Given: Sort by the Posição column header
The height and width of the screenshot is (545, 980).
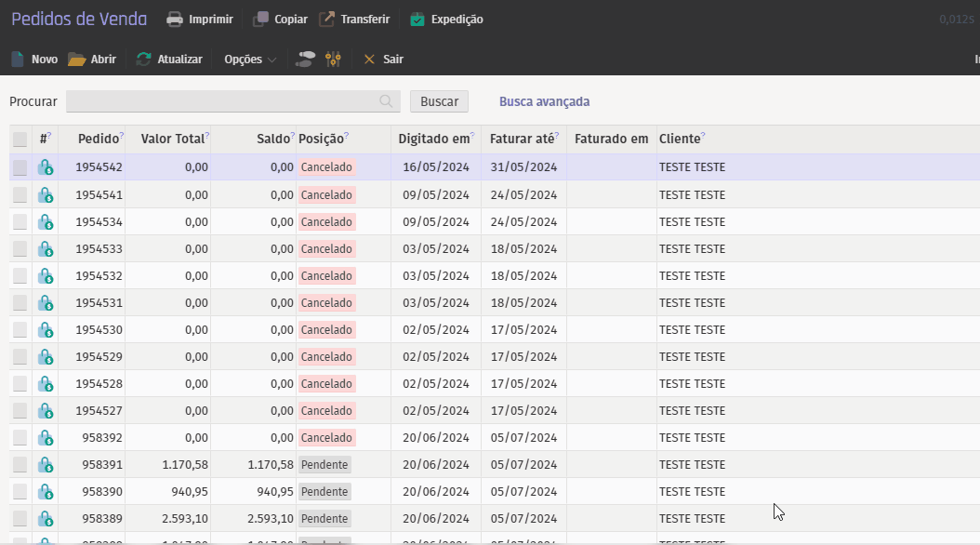Looking at the screenshot, I should (x=320, y=139).
